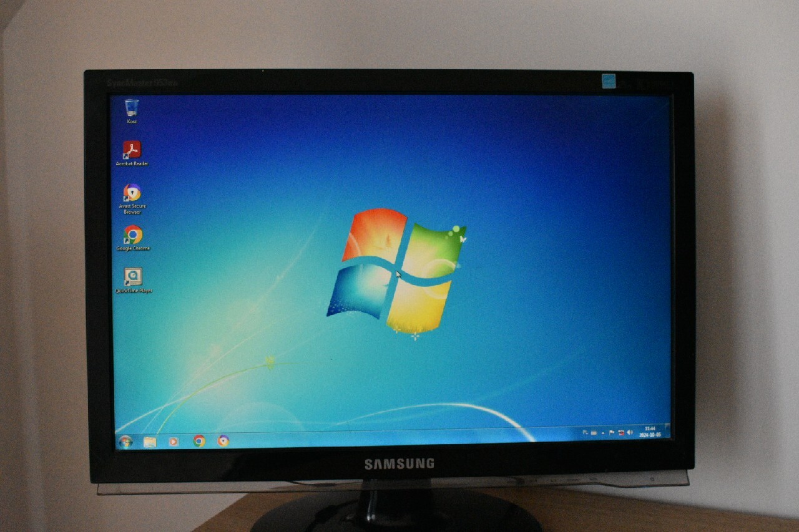Launch Windows Media Player from the taskbar
This screenshot has width=799, height=532.
(x=174, y=442)
